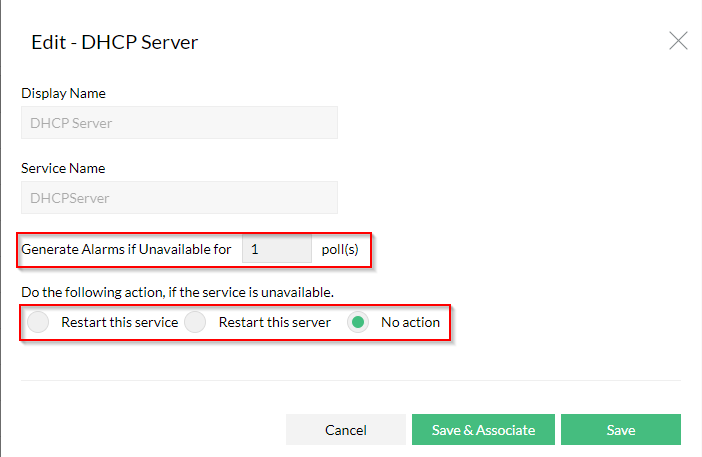Select the No action radio button
The width and height of the screenshot is (702, 457).
[x=358, y=322]
